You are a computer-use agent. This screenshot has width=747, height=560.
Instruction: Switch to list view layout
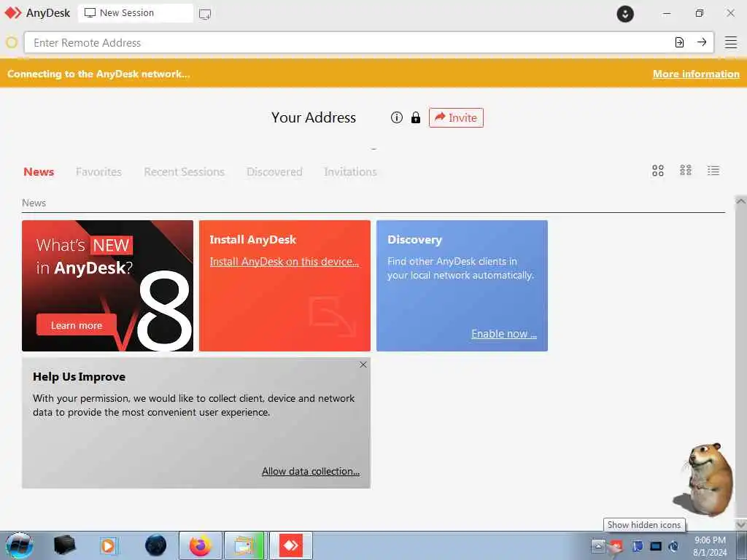(713, 171)
